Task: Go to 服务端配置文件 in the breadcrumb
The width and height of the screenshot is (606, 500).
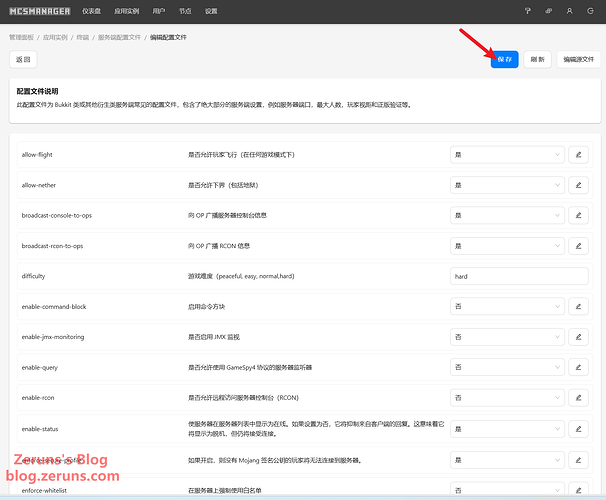Action: pyautogui.click(x=119, y=37)
